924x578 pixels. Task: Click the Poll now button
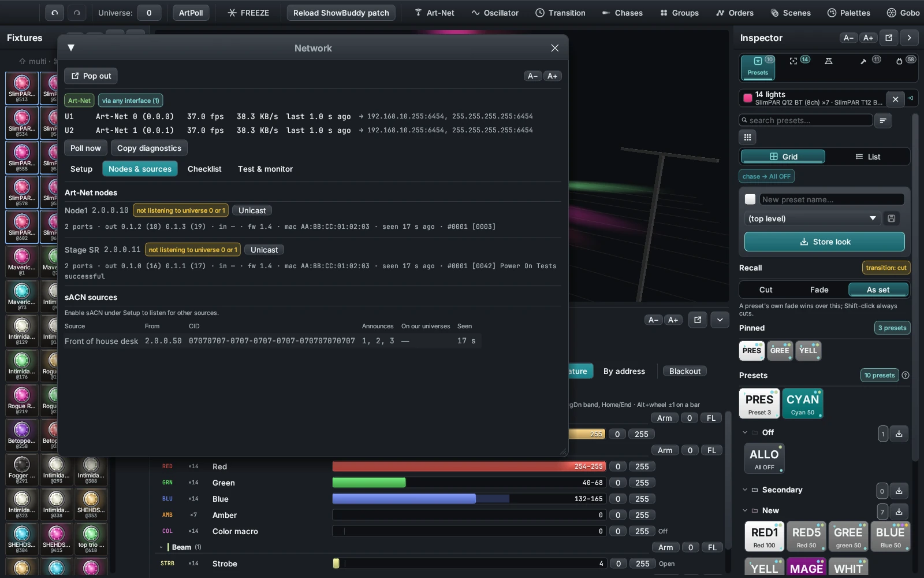(85, 148)
